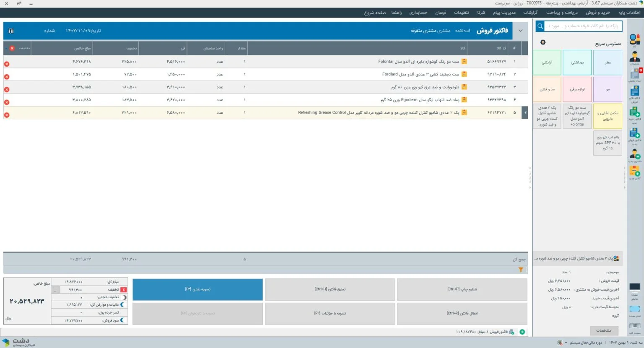Open تنظیمات settings menu
The width and height of the screenshot is (644, 348).
point(462,13)
